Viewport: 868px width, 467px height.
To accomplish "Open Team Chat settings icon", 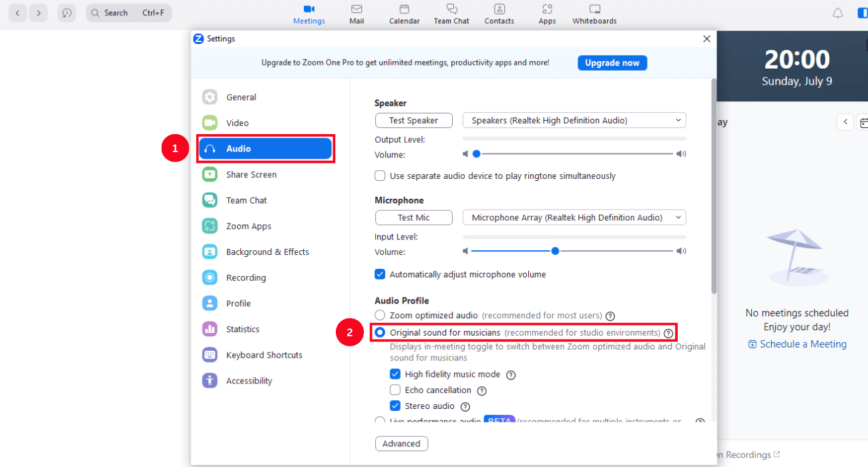I will pyautogui.click(x=210, y=200).
